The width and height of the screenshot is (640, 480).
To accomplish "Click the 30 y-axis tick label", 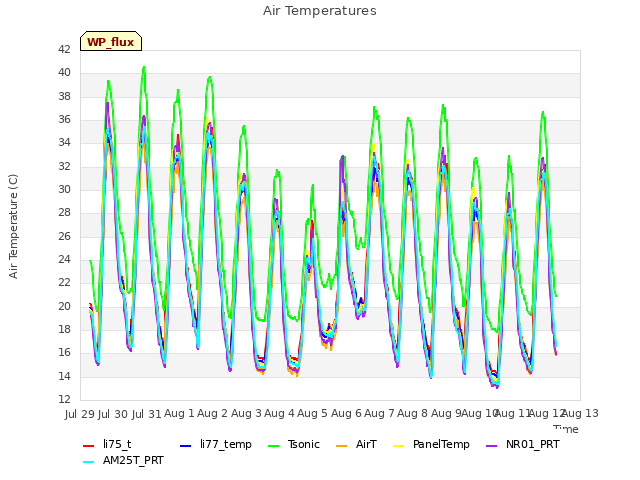I will pyautogui.click(x=64, y=189).
